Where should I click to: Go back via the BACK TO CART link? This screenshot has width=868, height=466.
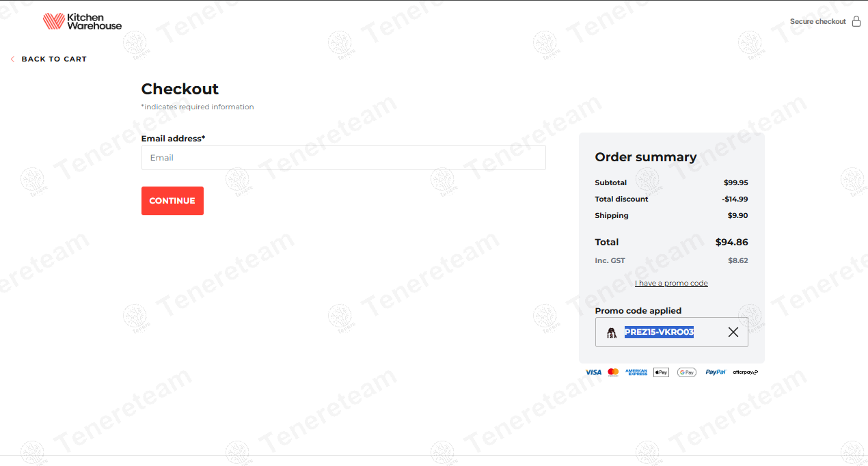(x=54, y=59)
